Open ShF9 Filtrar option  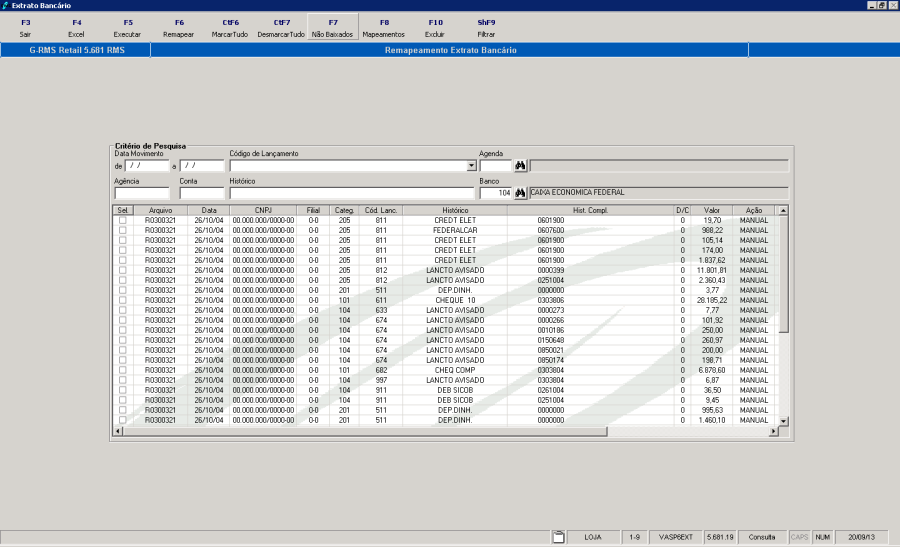(x=486, y=28)
